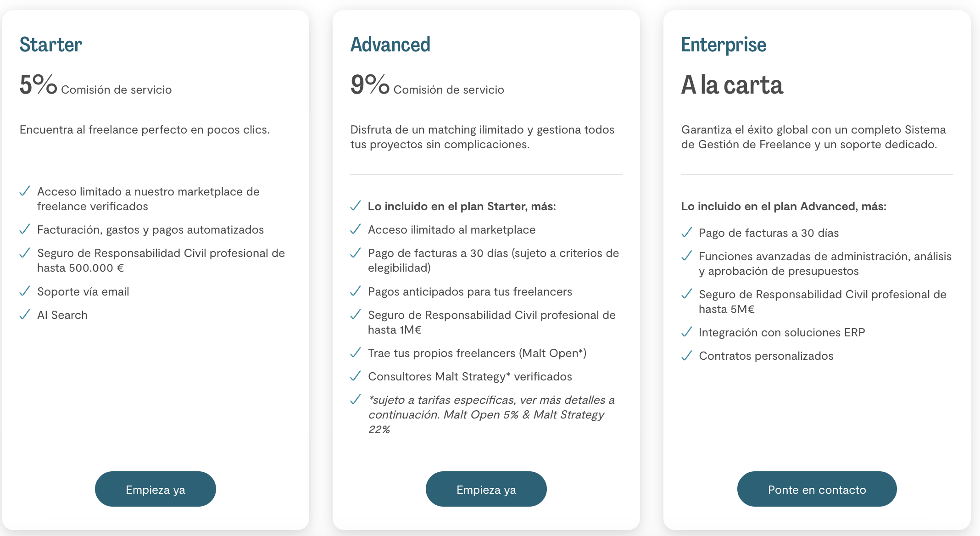This screenshot has width=980, height=536.
Task: Click checkmark next to Soporte vía email
Action: pyautogui.click(x=25, y=291)
